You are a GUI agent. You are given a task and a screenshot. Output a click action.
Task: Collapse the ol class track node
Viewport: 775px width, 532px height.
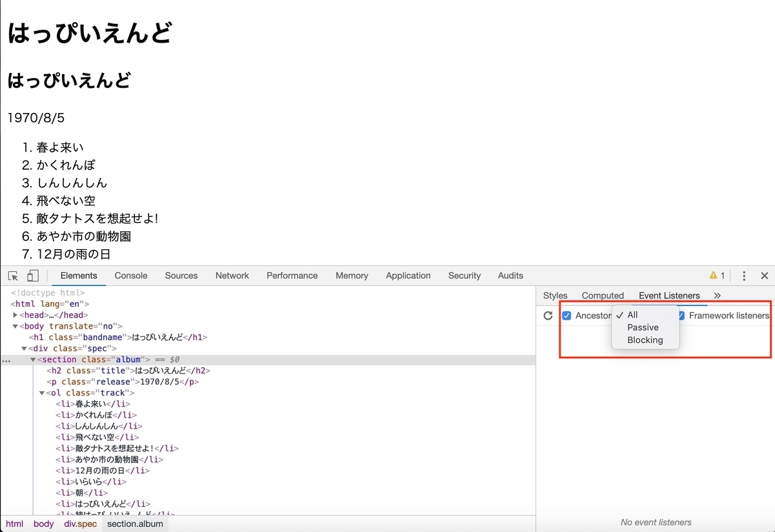pyautogui.click(x=42, y=393)
